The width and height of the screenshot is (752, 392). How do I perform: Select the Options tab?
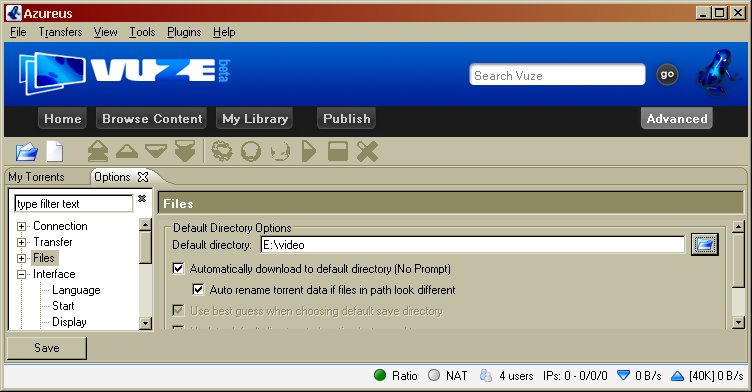[x=112, y=177]
